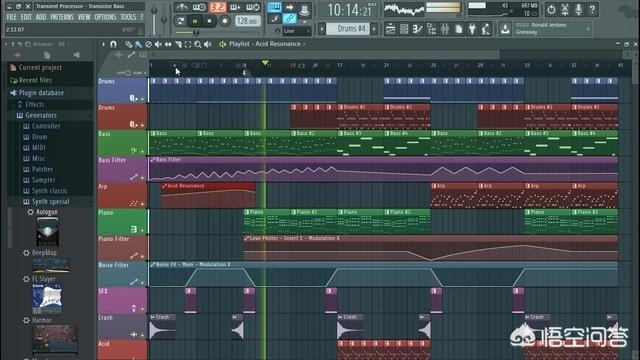Toggle the overdub blend recording icon
This screenshot has height=360, width=640.
(x=236, y=7)
